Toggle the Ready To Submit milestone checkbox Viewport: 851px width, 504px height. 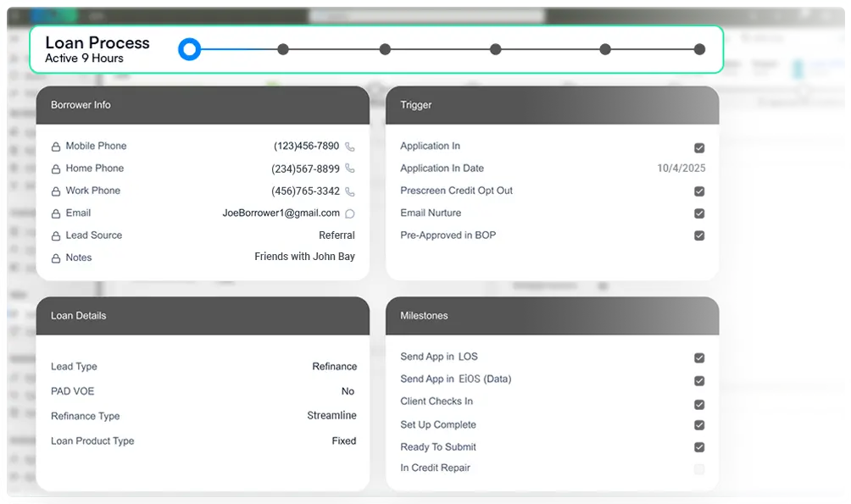(x=699, y=447)
